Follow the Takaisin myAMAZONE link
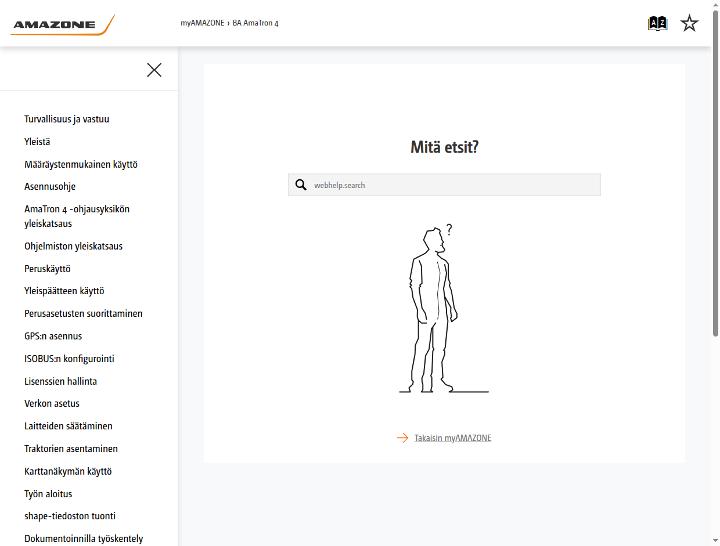The image size is (720, 546). click(x=453, y=438)
